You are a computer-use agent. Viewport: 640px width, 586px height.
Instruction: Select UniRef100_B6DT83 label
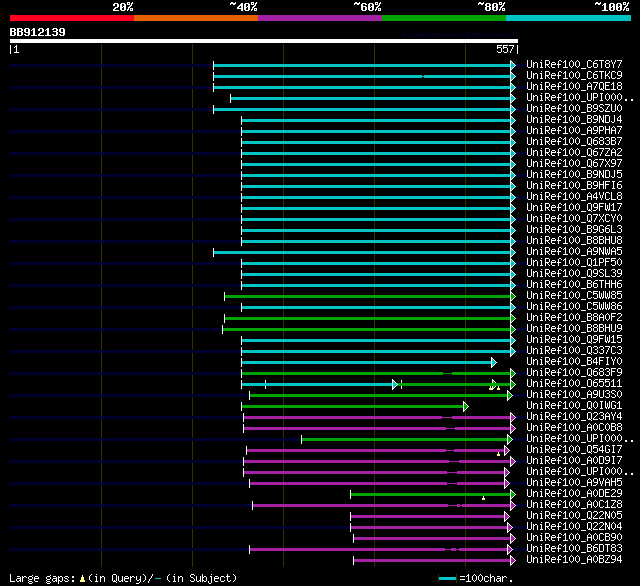pyautogui.click(x=574, y=549)
